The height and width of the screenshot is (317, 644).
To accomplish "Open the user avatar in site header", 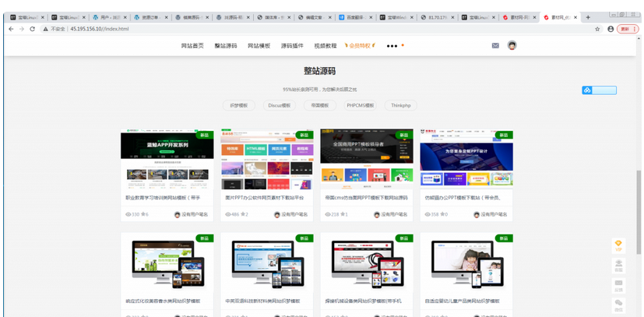I will click(x=512, y=46).
